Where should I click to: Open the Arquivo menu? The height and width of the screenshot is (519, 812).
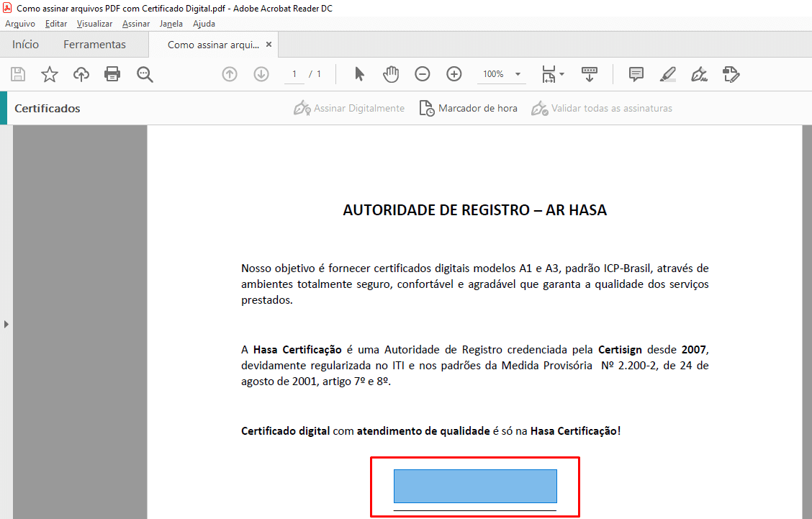pyautogui.click(x=20, y=24)
